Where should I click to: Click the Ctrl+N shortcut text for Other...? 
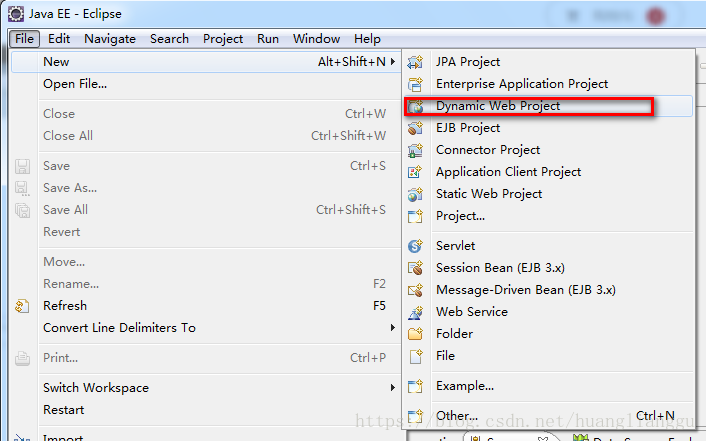655,416
